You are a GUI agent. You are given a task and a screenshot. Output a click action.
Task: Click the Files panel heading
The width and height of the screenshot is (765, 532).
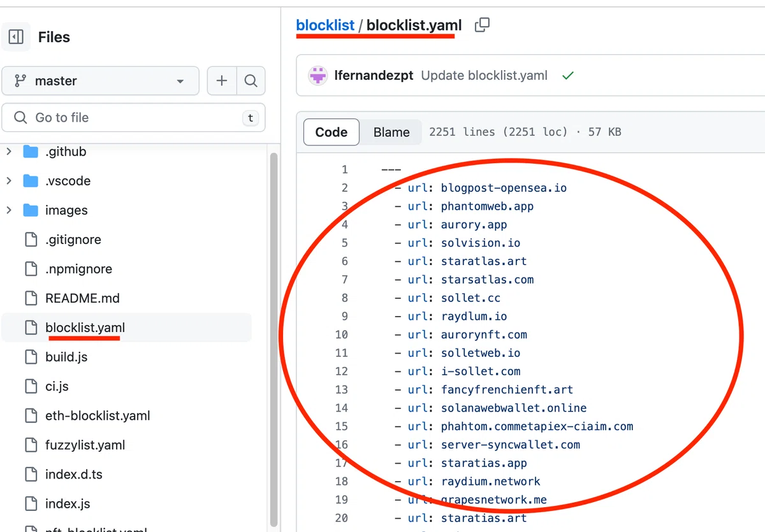point(54,37)
